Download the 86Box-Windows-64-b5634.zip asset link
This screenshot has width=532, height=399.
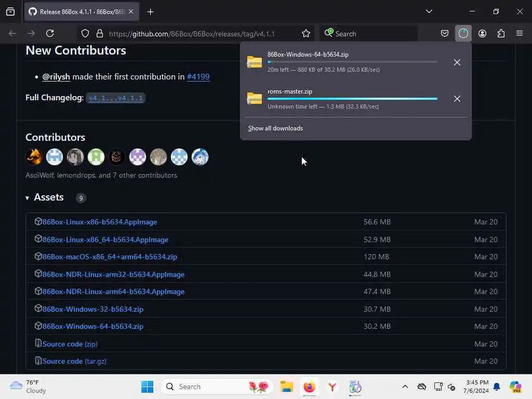[x=92, y=326]
